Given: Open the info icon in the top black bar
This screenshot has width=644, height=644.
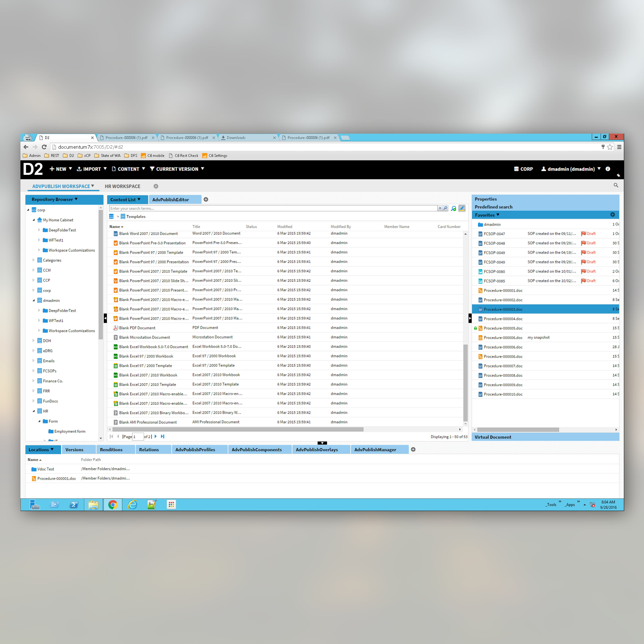Looking at the screenshot, I should (x=608, y=169).
